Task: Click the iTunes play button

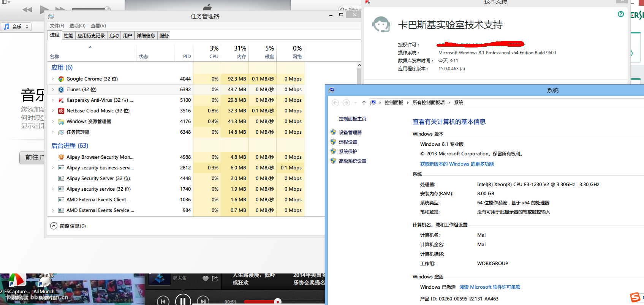Action: (44, 9)
